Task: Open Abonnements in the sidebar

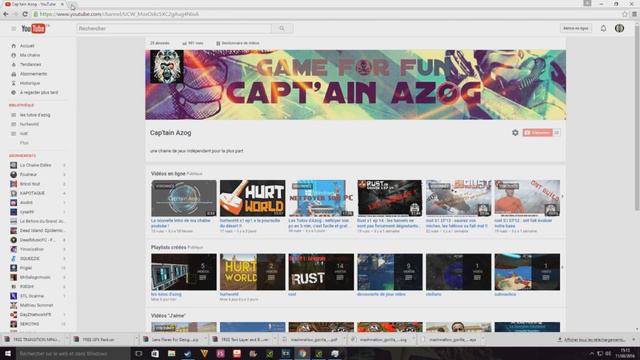Action: tap(33, 74)
